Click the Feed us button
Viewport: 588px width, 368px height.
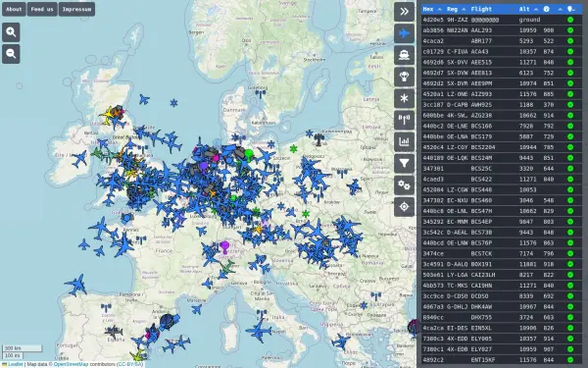[x=42, y=9]
